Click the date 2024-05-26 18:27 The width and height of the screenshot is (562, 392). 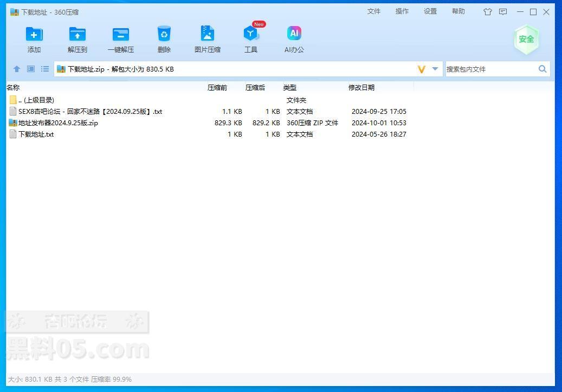379,134
